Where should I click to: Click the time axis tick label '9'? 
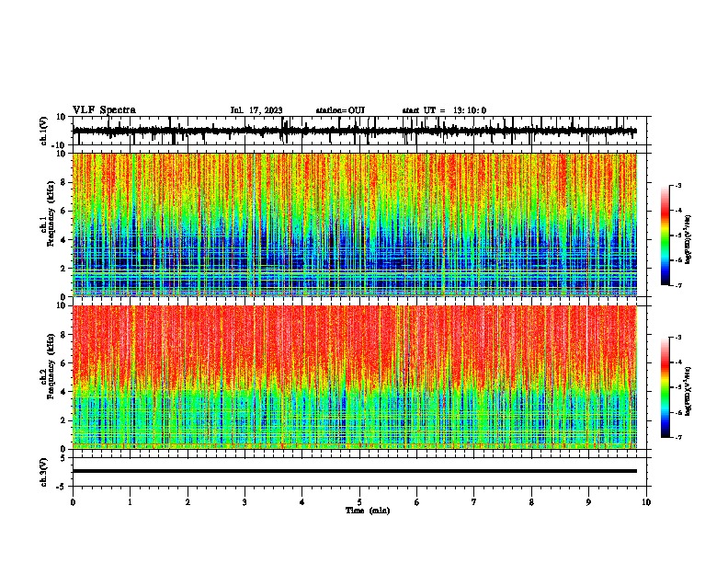[x=588, y=502]
